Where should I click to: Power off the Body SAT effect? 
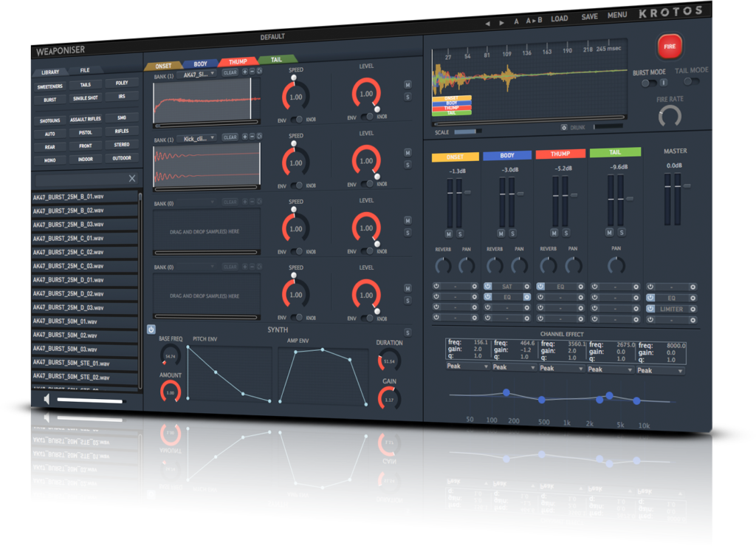(x=488, y=286)
